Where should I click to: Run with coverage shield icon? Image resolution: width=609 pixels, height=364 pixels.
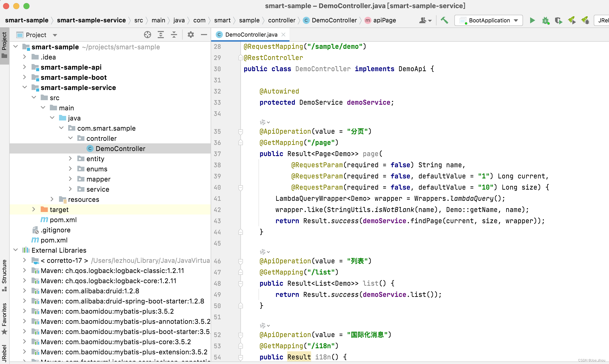click(x=558, y=20)
